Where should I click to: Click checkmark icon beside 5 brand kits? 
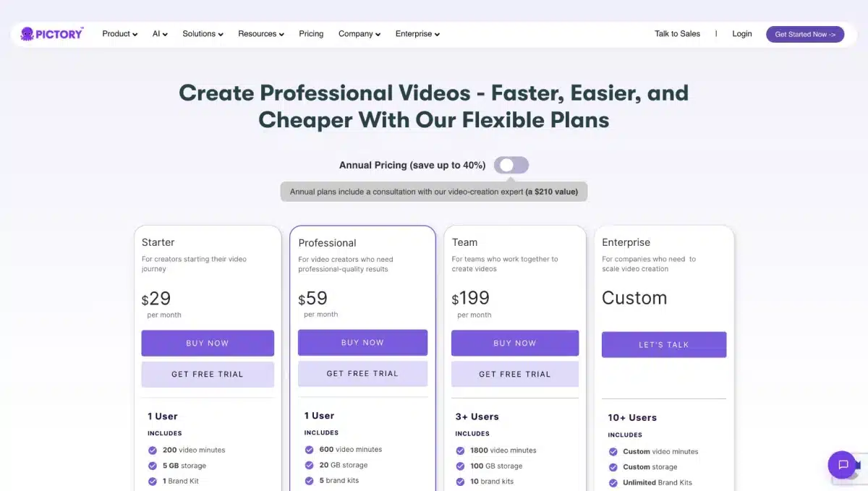click(x=310, y=480)
